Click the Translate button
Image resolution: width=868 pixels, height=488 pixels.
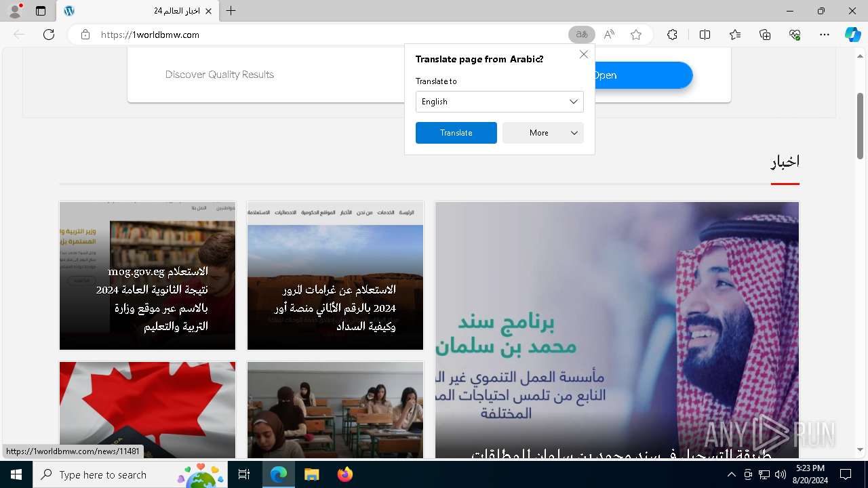tap(456, 133)
